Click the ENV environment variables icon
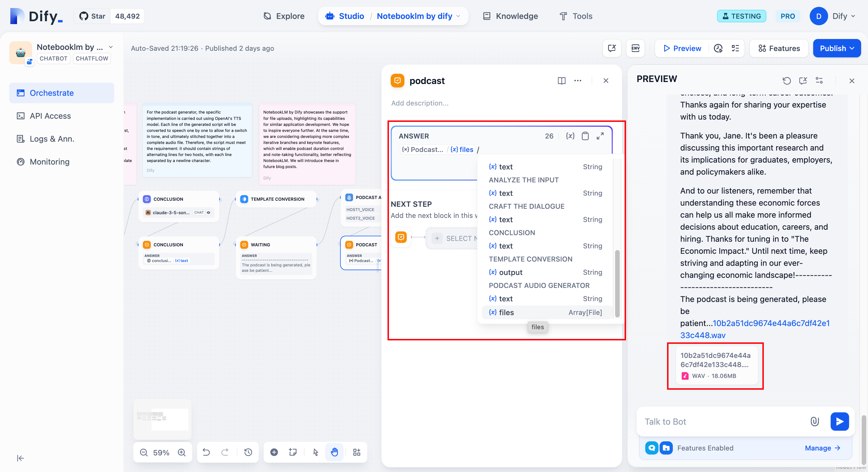This screenshot has height=472, width=868. 635,48
